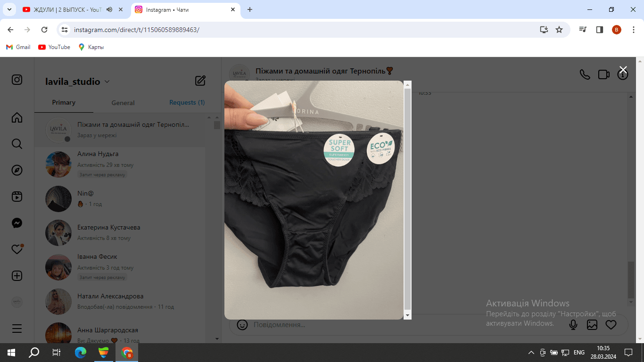Open the emoji picker in the message box
Viewport: 644px width, 362px height.
[242, 325]
